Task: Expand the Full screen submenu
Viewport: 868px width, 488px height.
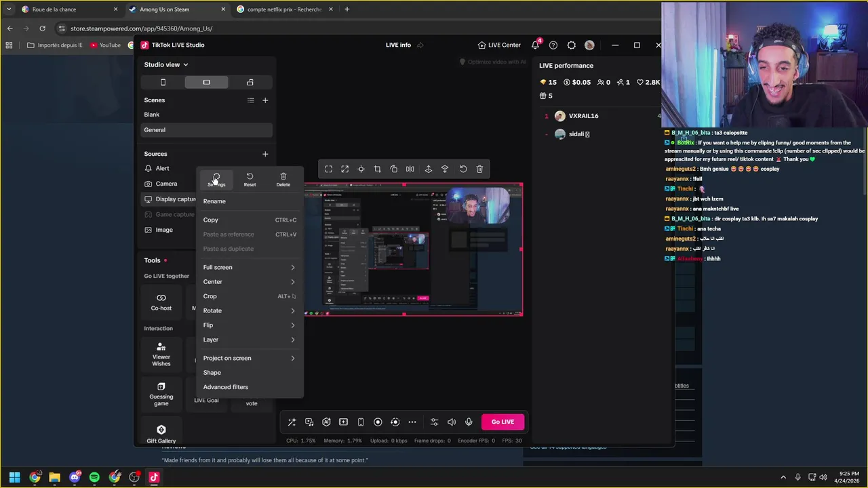Action: 249,267
